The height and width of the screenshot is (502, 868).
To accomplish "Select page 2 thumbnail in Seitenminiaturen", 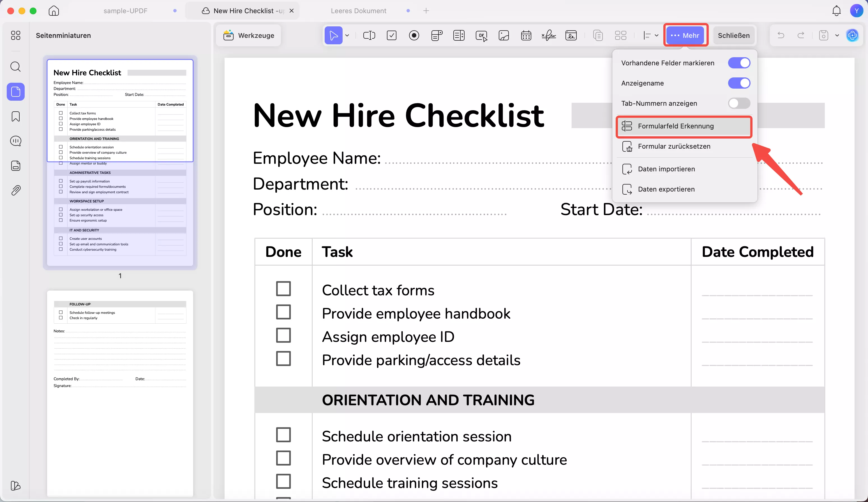I will point(120,393).
